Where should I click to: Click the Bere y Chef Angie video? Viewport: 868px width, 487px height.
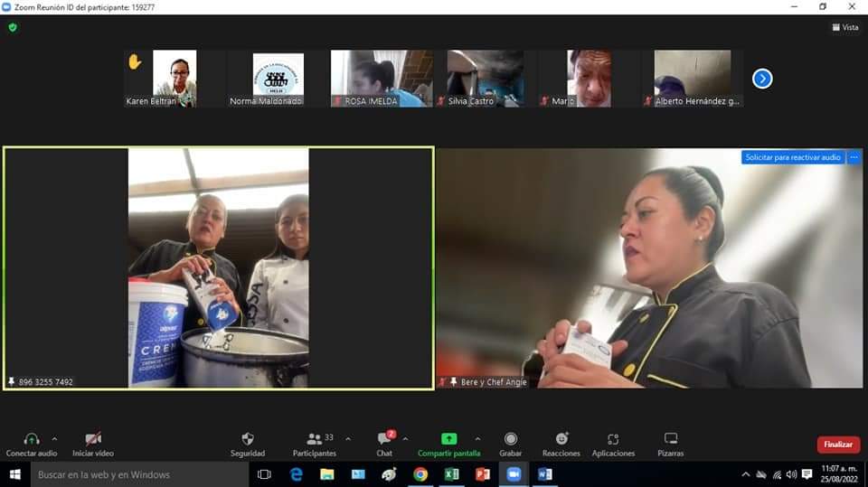point(649,268)
